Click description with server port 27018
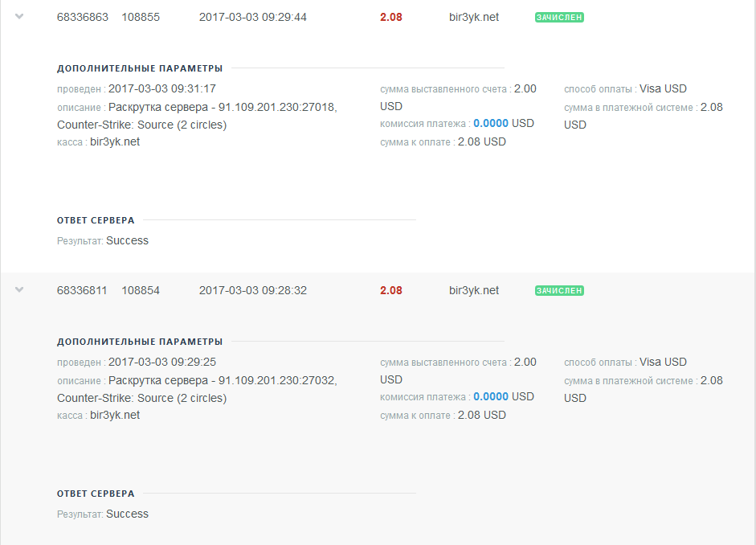 [223, 108]
